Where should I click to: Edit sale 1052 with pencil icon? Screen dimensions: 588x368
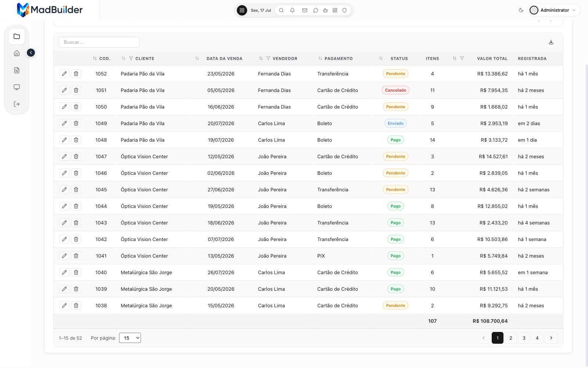64,74
